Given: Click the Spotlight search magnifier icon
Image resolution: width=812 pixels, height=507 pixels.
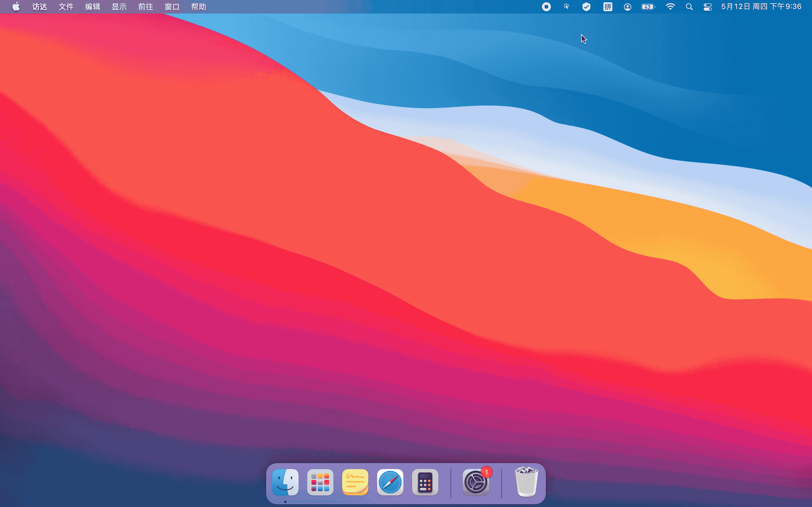Looking at the screenshot, I should [689, 7].
